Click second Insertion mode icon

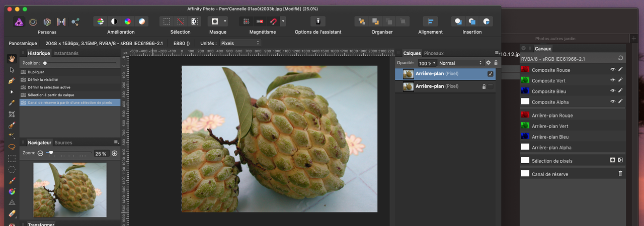472,22
